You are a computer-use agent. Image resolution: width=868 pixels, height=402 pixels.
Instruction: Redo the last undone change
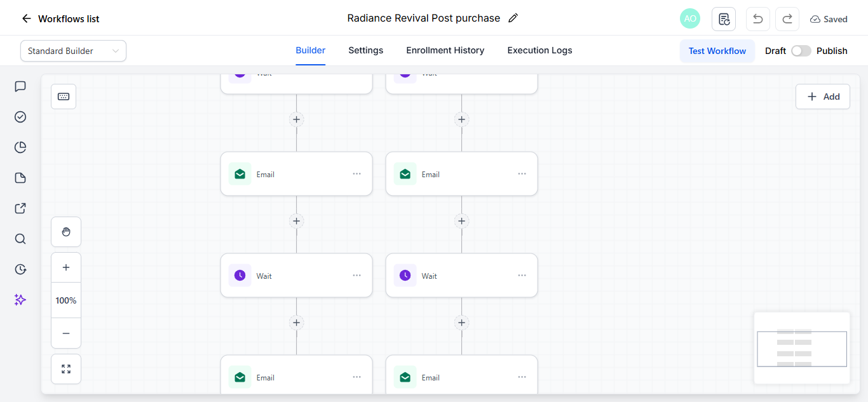point(787,19)
